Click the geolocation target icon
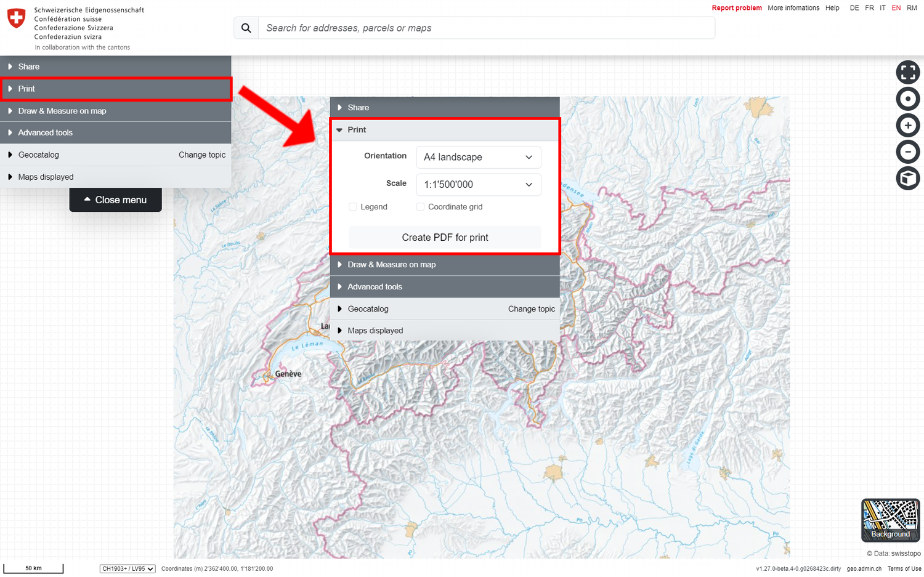 (907, 99)
